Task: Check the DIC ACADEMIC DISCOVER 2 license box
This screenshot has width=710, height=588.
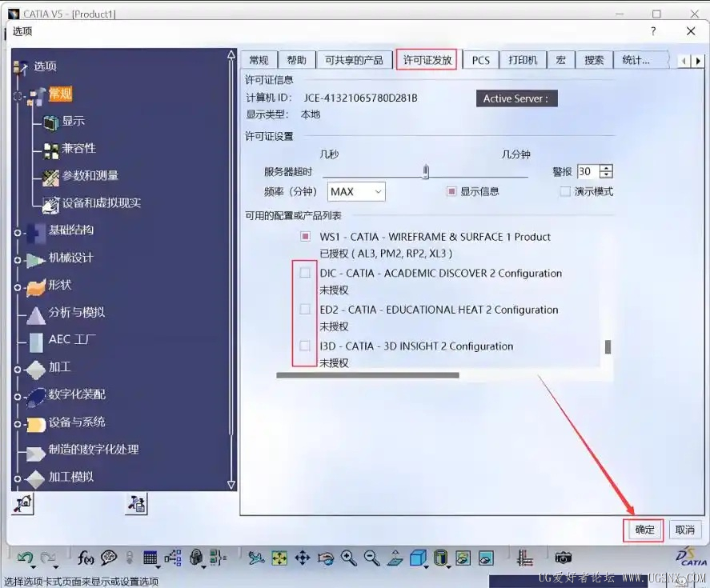Action: pyautogui.click(x=305, y=273)
